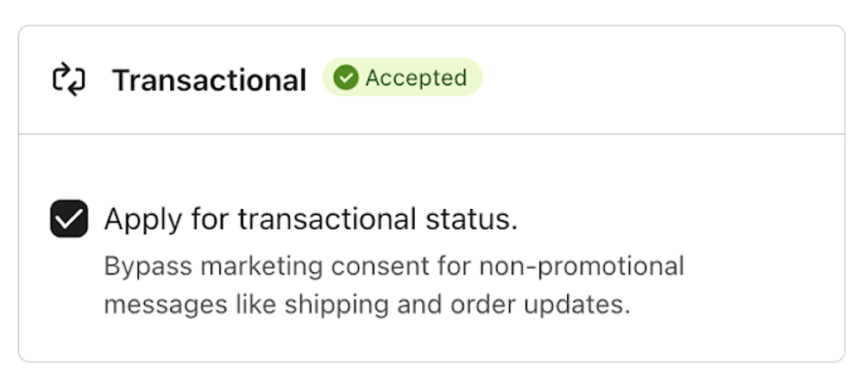
Task: Click the word "Accepted" in the green badge
Action: tap(416, 79)
